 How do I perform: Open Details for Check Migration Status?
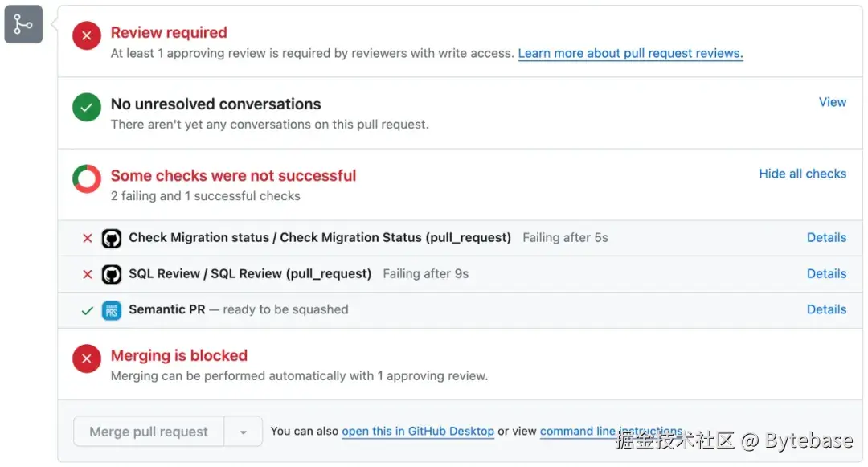coord(826,238)
